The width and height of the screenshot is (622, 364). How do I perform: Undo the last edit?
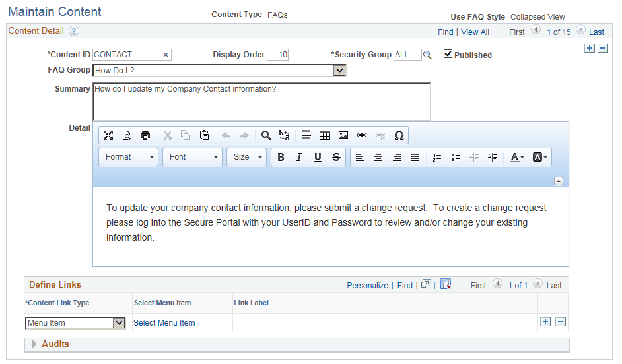click(226, 135)
